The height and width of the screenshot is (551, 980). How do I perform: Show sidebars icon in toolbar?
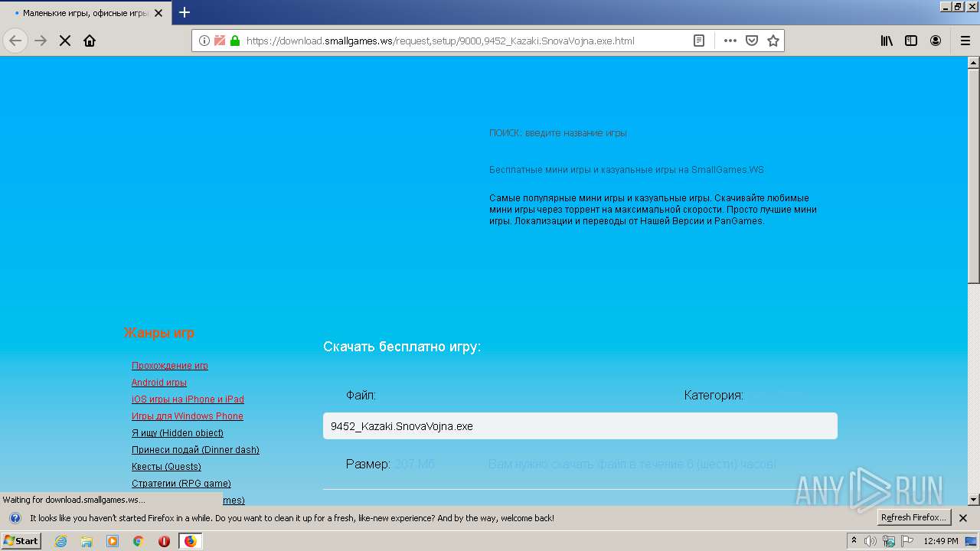tap(911, 41)
